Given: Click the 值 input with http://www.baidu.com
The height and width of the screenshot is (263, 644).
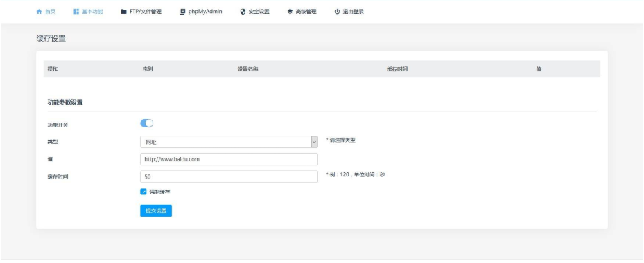Looking at the screenshot, I should click(x=229, y=159).
